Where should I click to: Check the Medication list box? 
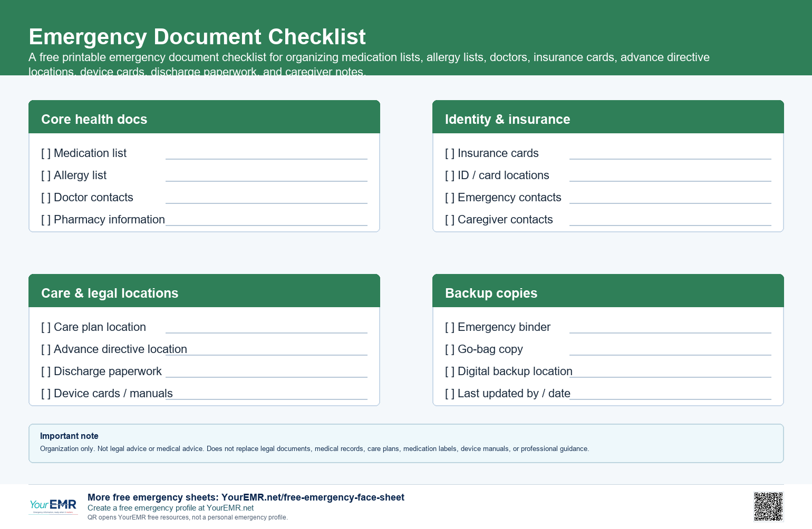46,153
